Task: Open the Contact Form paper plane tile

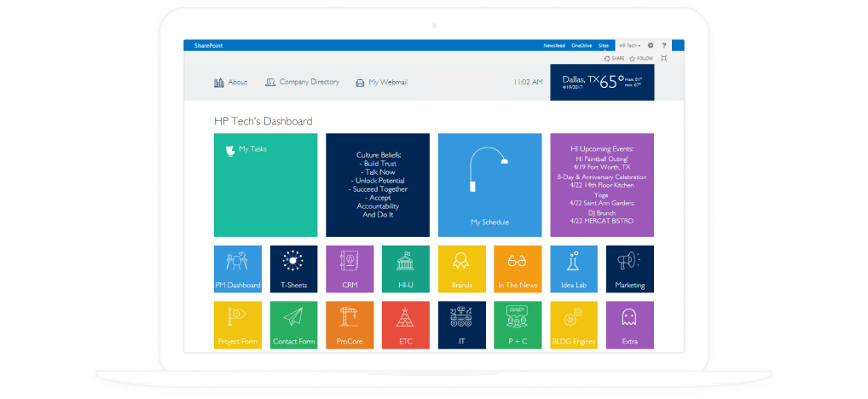Action: 293,325
